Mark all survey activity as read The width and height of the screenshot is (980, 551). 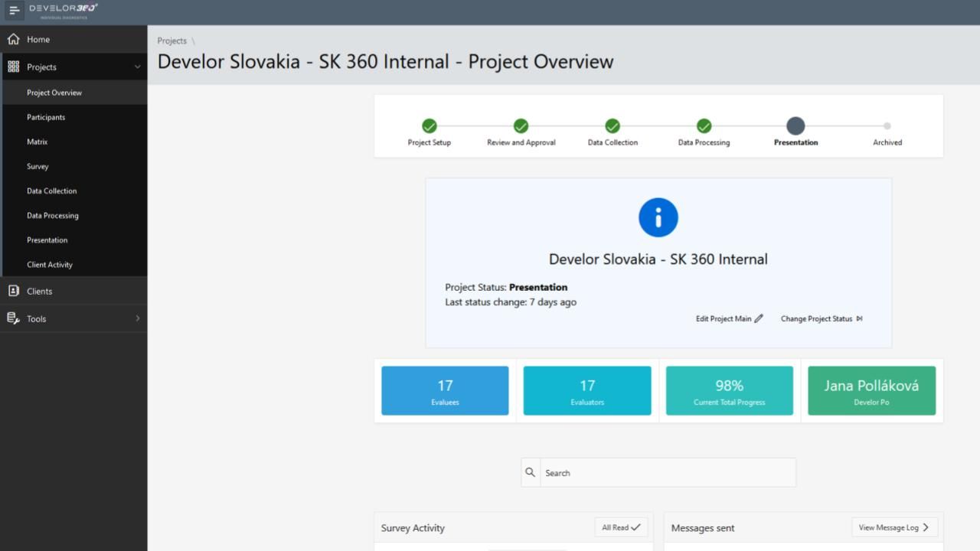621,527
